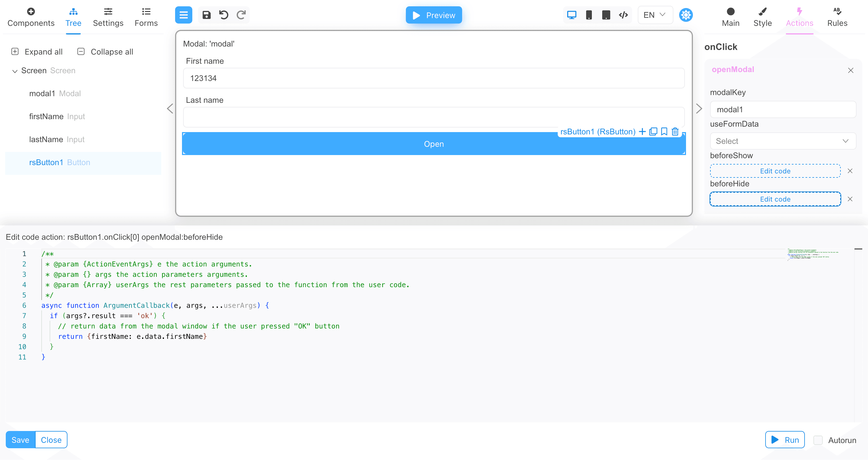Edit code for beforeShow

point(775,171)
